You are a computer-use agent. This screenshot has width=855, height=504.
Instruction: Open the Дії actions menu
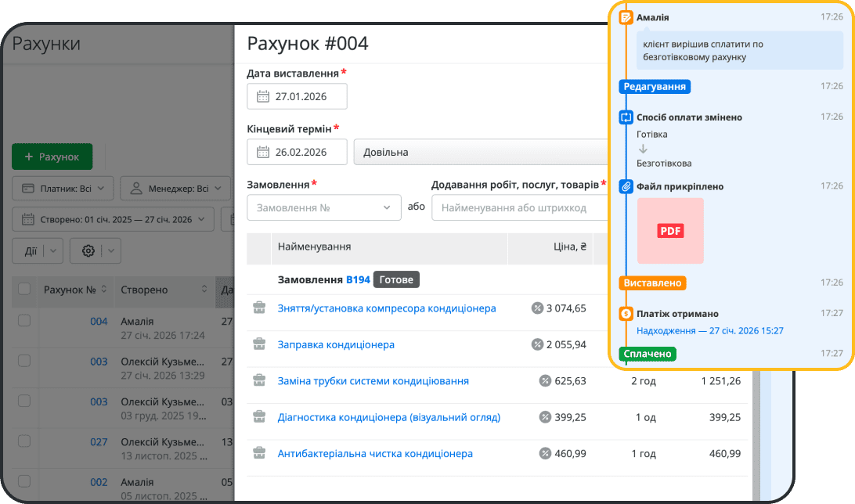click(38, 251)
